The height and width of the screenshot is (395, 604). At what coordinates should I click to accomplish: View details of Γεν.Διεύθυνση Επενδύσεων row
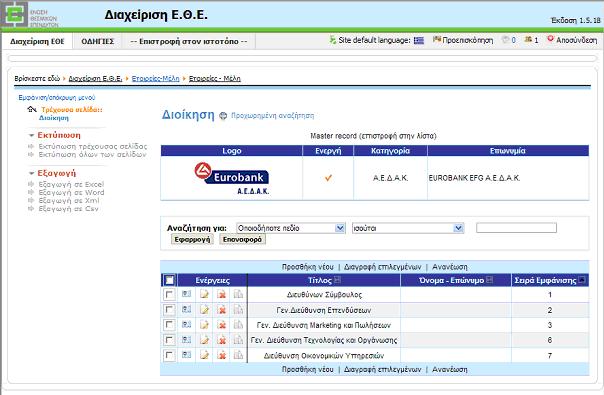tap(186, 309)
